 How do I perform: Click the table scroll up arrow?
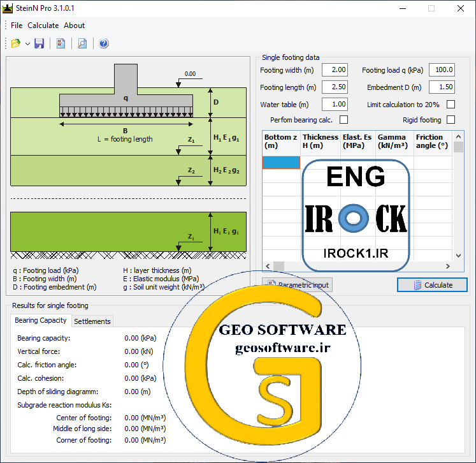coord(458,136)
